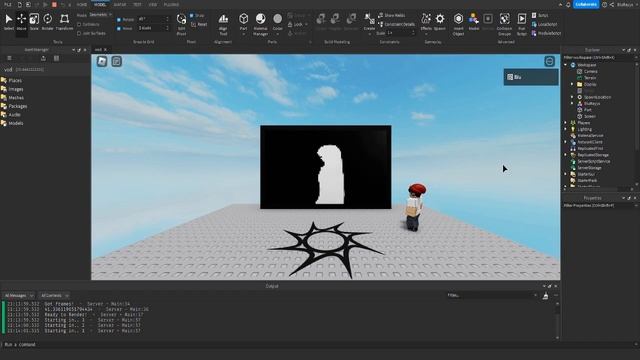Open the Meshes folder in Asset Manager
This screenshot has width=640, height=360.
(13, 98)
